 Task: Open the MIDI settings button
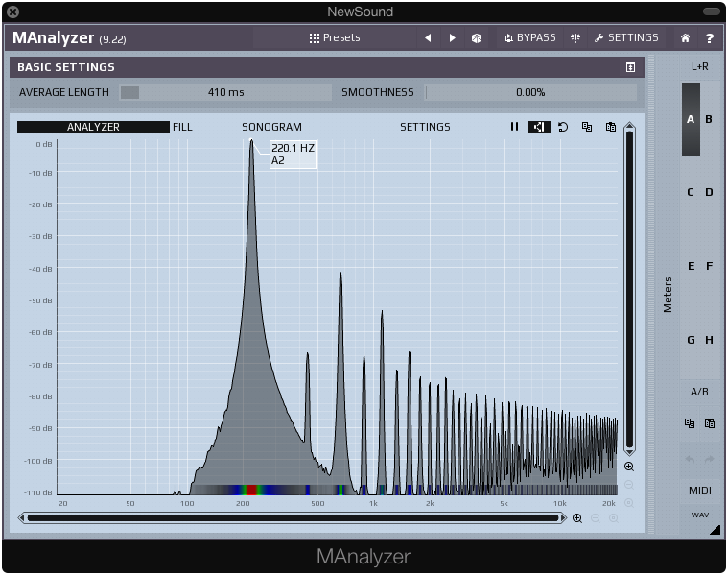tap(699, 491)
